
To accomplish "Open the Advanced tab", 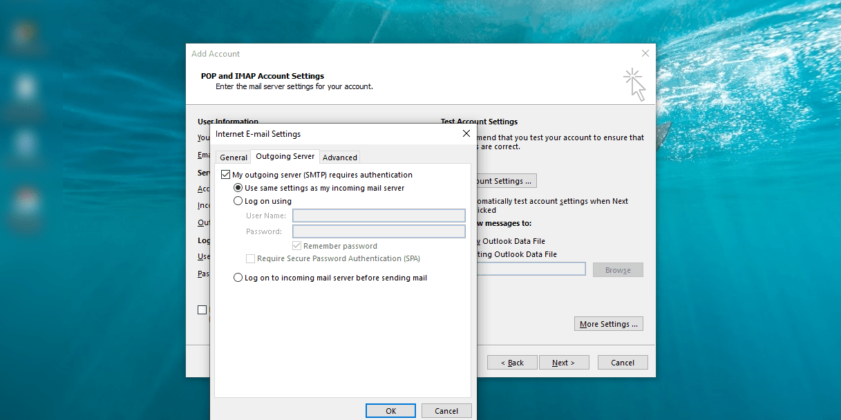I will point(340,157).
